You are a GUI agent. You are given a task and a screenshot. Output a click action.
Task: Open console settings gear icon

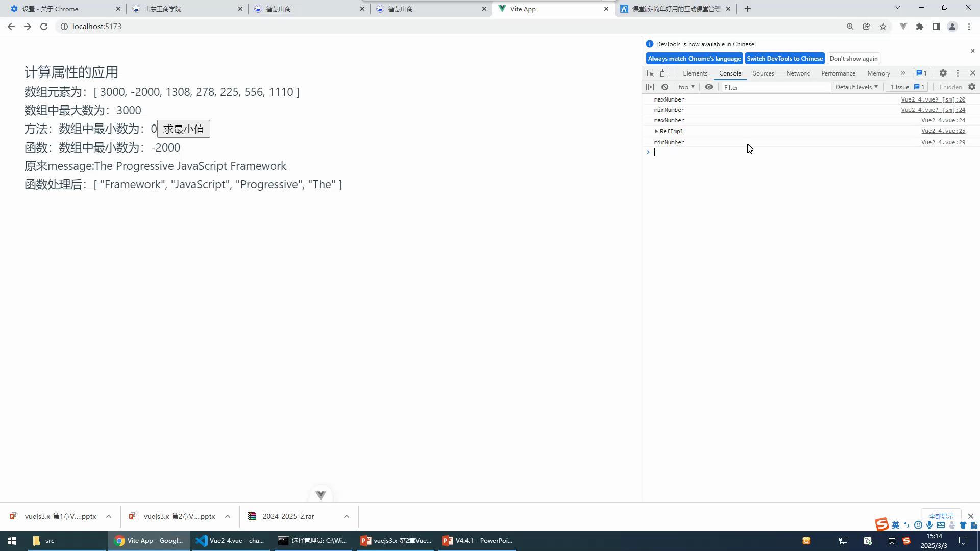(972, 87)
